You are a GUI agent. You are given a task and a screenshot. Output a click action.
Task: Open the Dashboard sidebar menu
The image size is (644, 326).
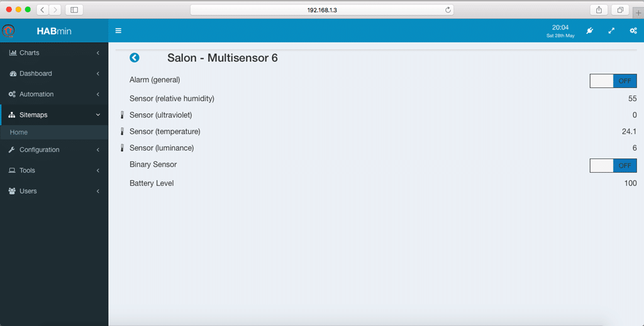point(54,74)
